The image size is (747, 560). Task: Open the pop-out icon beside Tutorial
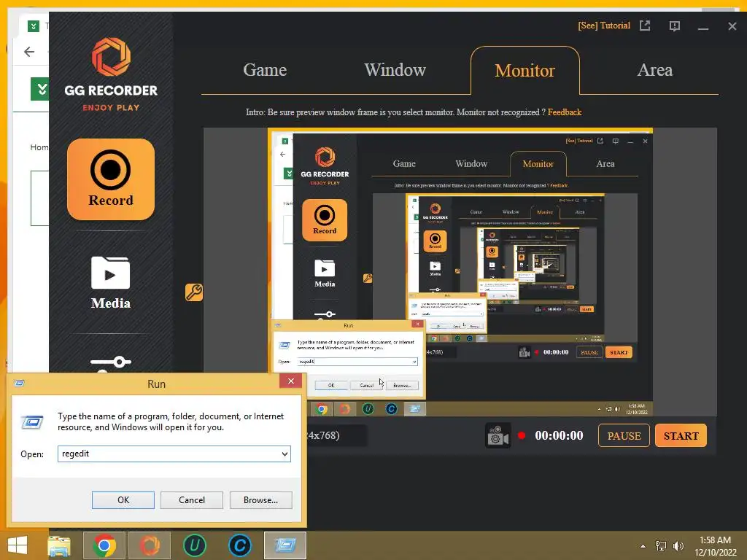tap(645, 26)
